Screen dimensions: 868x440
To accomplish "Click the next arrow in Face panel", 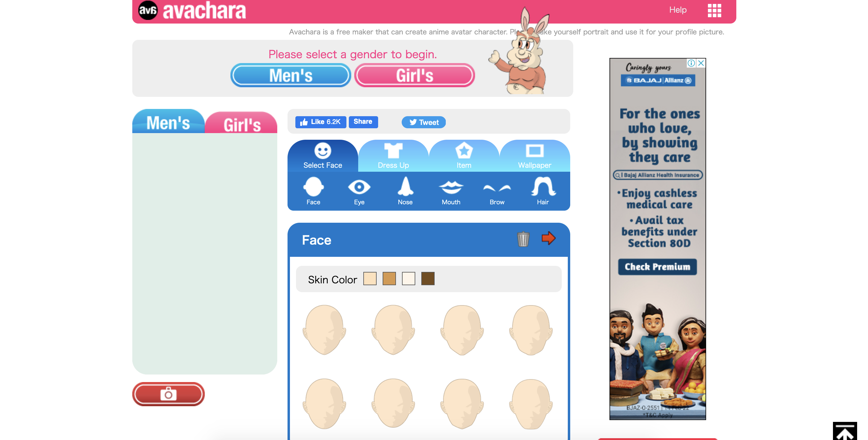I will pyautogui.click(x=548, y=239).
